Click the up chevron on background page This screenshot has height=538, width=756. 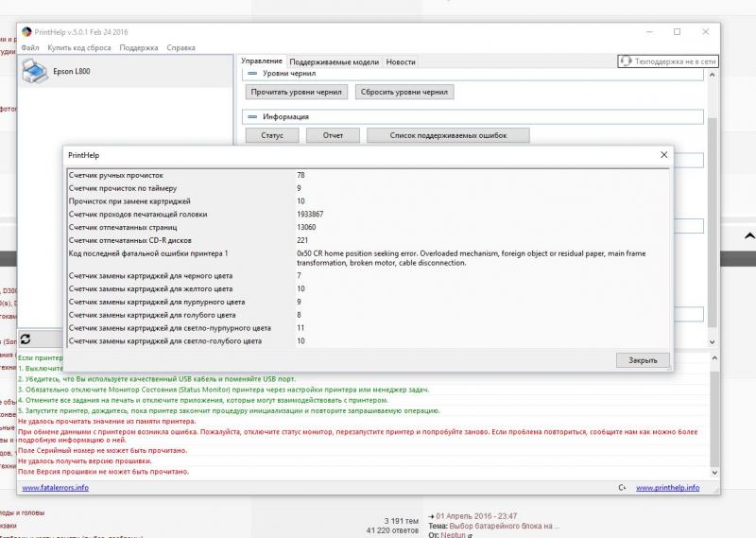tap(749, 236)
